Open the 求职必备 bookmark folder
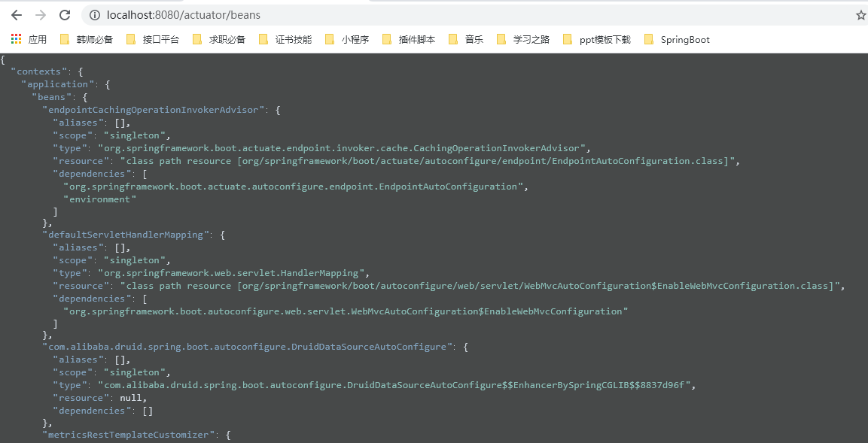The width and height of the screenshot is (868, 443). 219,39
